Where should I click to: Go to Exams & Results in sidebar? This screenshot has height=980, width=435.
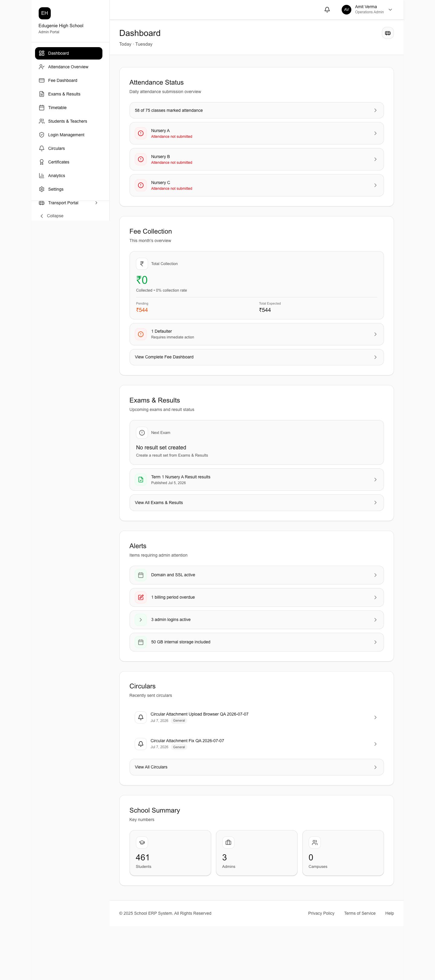coord(69,94)
